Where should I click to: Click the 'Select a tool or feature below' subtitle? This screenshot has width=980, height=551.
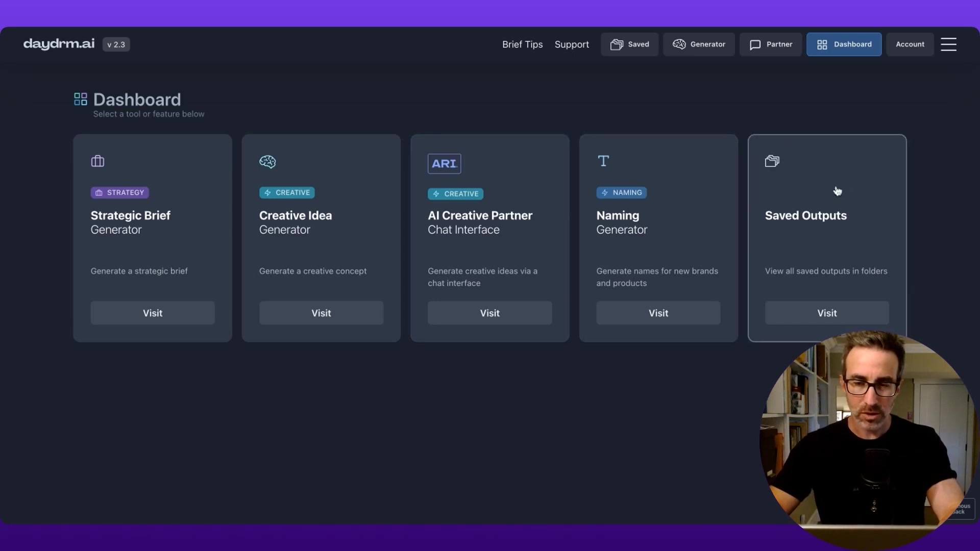(x=149, y=114)
